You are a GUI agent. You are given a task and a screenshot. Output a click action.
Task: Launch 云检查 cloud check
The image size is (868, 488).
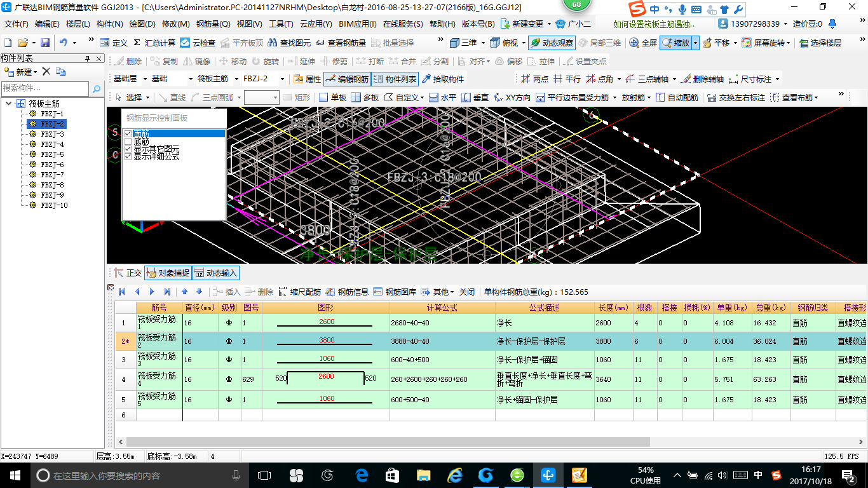198,43
